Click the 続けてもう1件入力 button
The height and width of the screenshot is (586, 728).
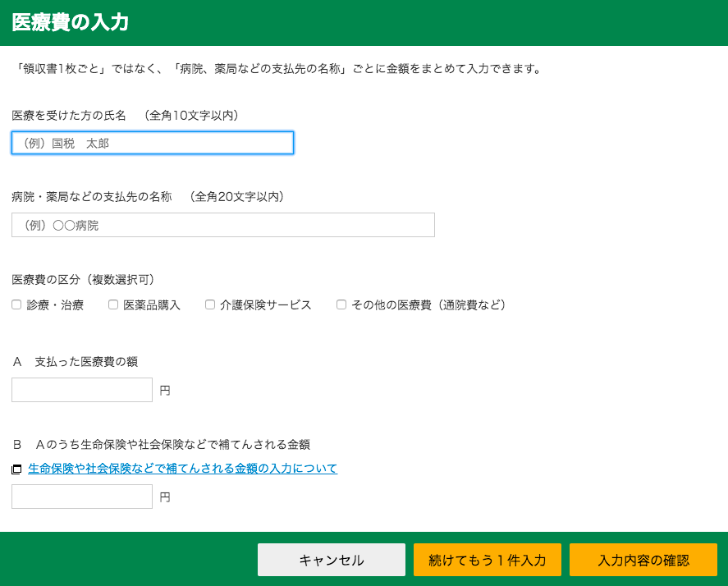point(487,560)
